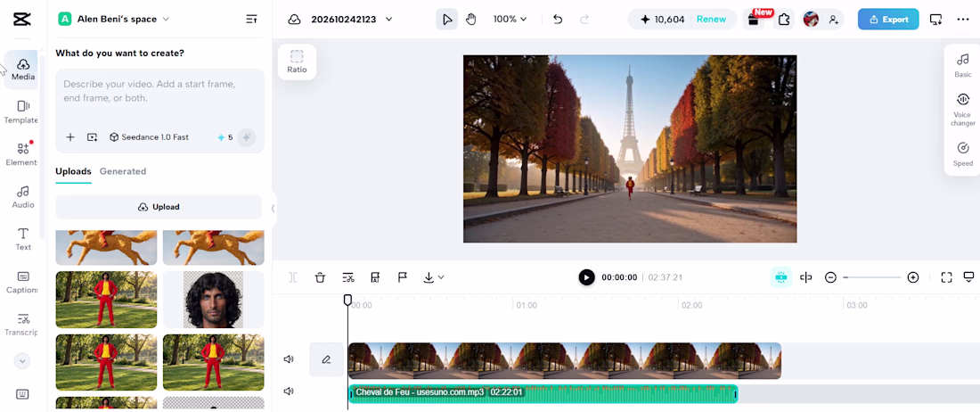The image size is (980, 412).
Task: Redo the last action
Action: pos(584,20)
